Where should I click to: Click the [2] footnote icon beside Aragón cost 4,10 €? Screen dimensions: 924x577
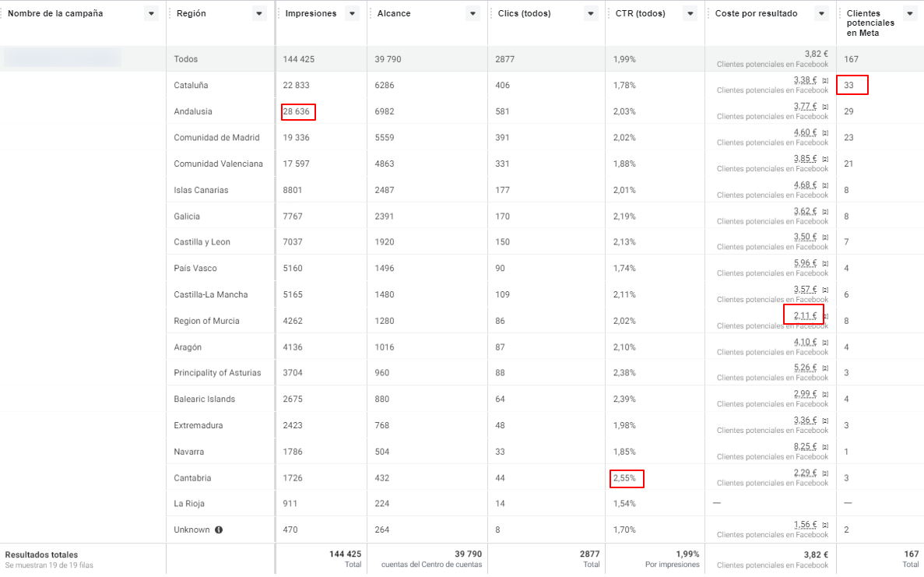[825, 343]
